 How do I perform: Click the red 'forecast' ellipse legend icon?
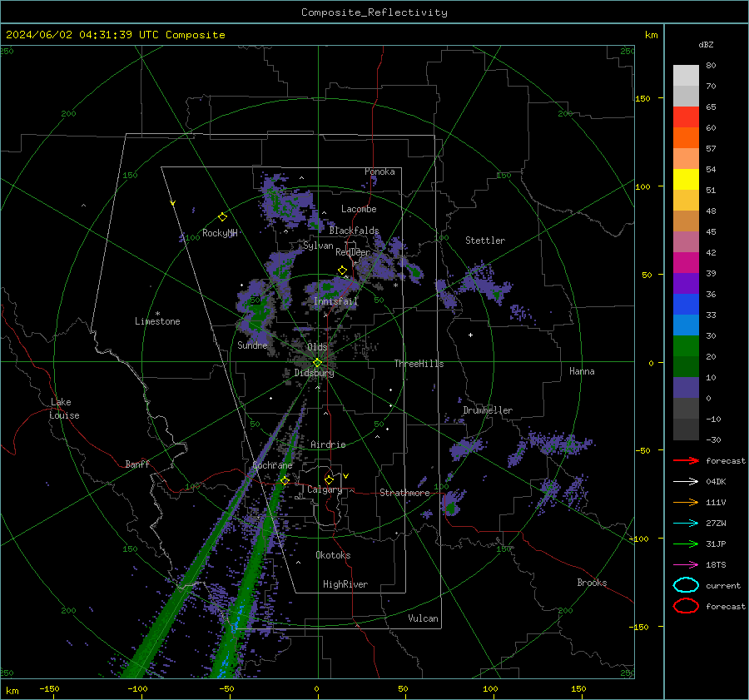click(x=686, y=606)
